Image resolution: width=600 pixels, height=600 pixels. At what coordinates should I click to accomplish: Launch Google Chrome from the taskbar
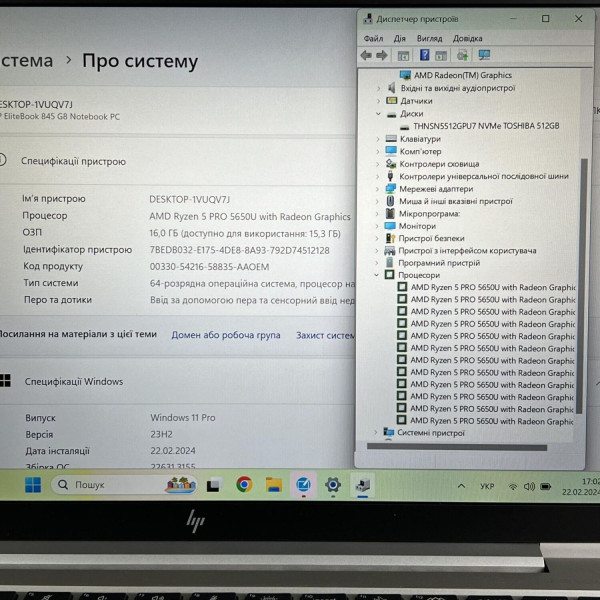point(244,484)
